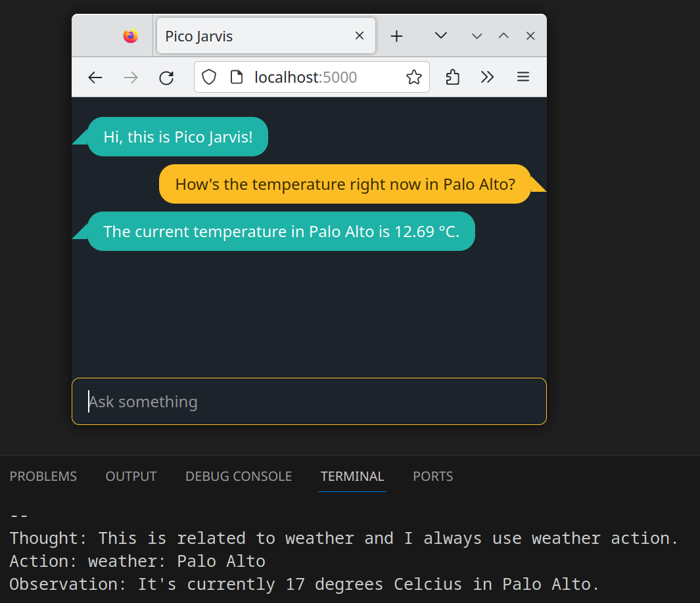Click the 12.69 °C answer bubble
700x603 pixels.
pyautogui.click(x=281, y=231)
